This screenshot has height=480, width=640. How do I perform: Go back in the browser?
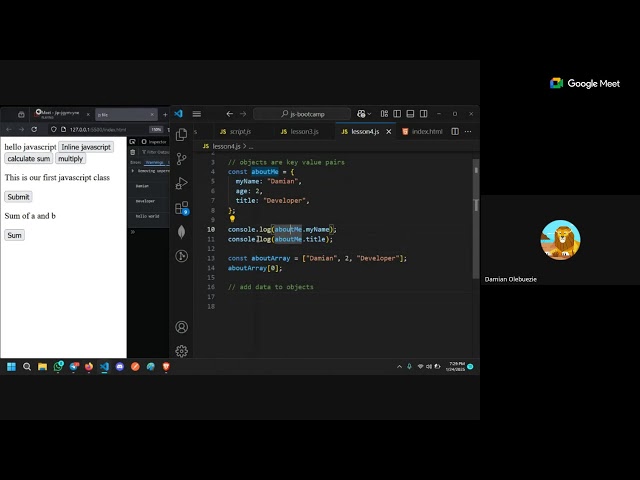click(9, 129)
